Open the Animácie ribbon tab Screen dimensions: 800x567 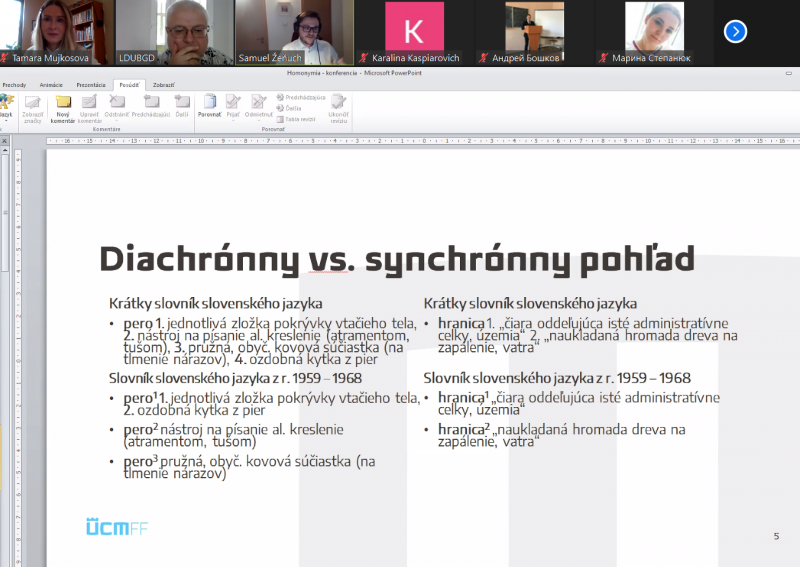pyautogui.click(x=51, y=85)
